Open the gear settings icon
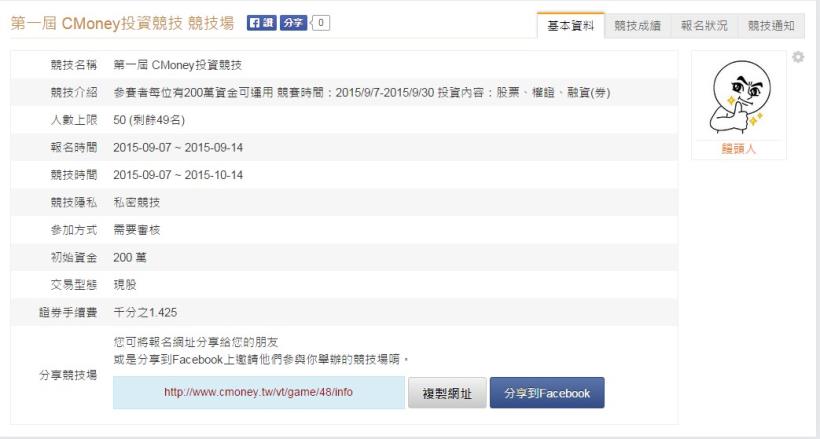Viewport: 820px width, 439px height. 798,57
